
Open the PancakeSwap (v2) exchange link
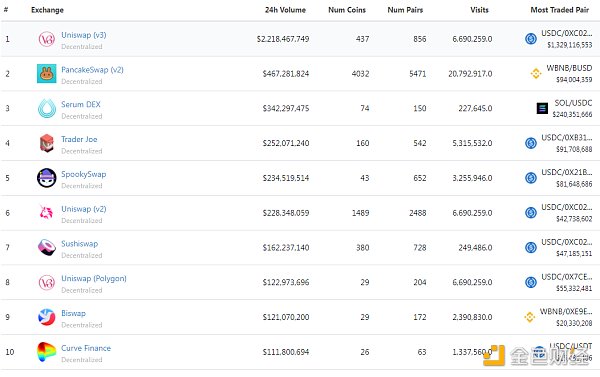point(92,70)
